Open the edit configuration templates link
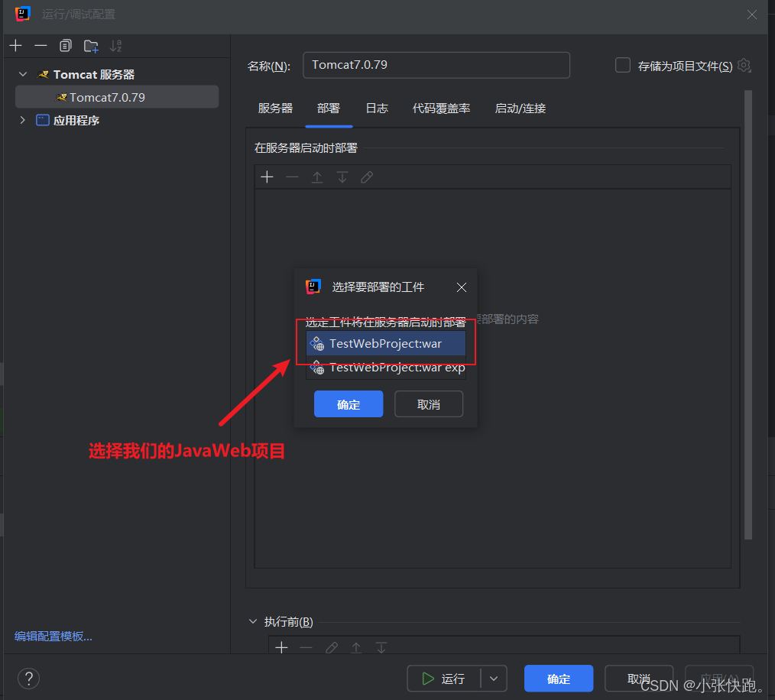Image resolution: width=775 pixels, height=700 pixels. 54,637
